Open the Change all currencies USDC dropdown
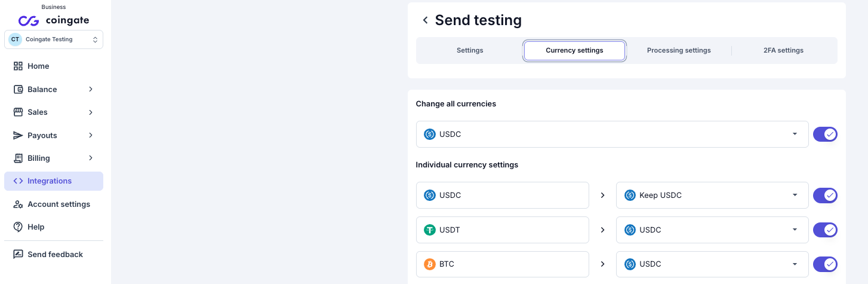The height and width of the screenshot is (284, 868). (612, 135)
